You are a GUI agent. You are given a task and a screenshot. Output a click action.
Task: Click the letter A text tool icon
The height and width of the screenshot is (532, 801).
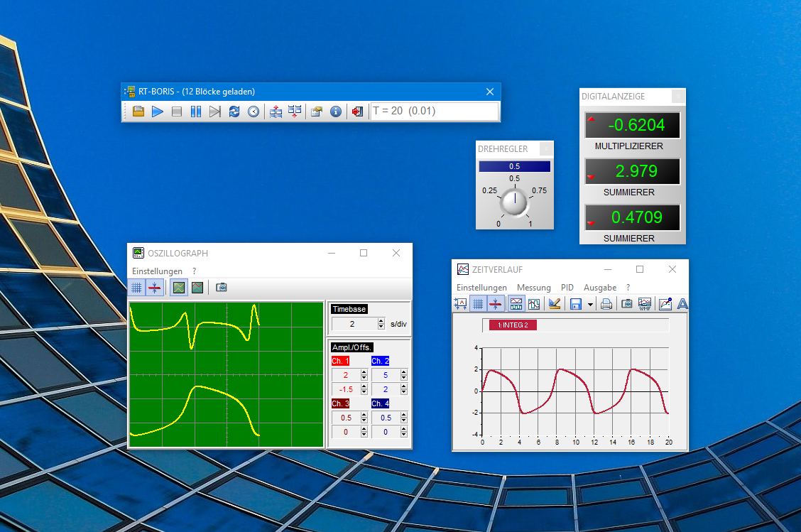click(682, 304)
